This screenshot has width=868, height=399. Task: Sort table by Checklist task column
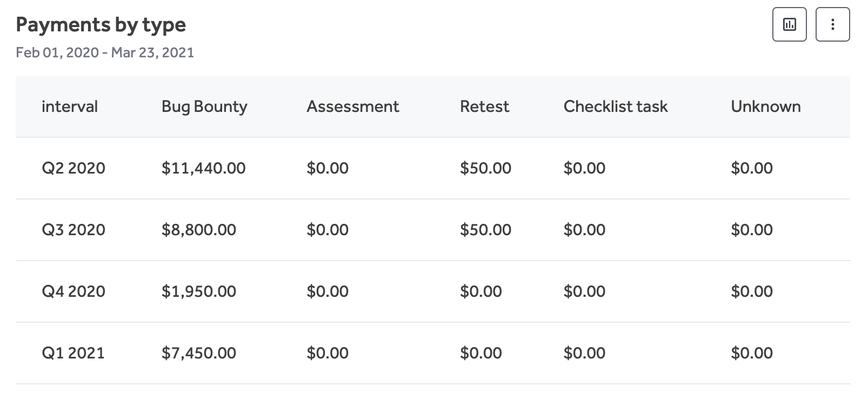tap(615, 107)
